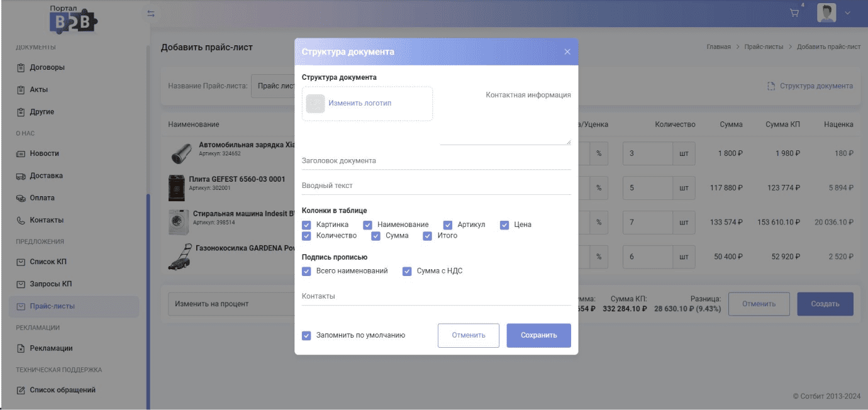Click the car charger product thumbnail
The width and height of the screenshot is (868, 410).
(181, 153)
